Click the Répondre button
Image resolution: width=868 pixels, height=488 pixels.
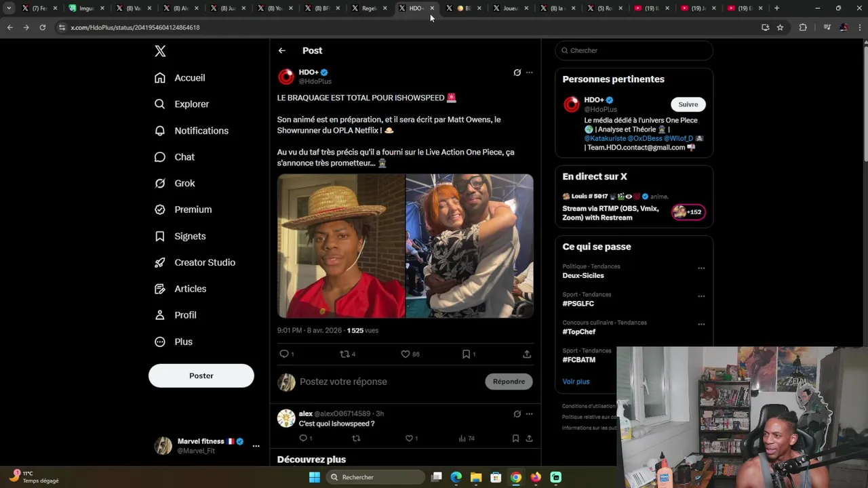pyautogui.click(x=509, y=382)
